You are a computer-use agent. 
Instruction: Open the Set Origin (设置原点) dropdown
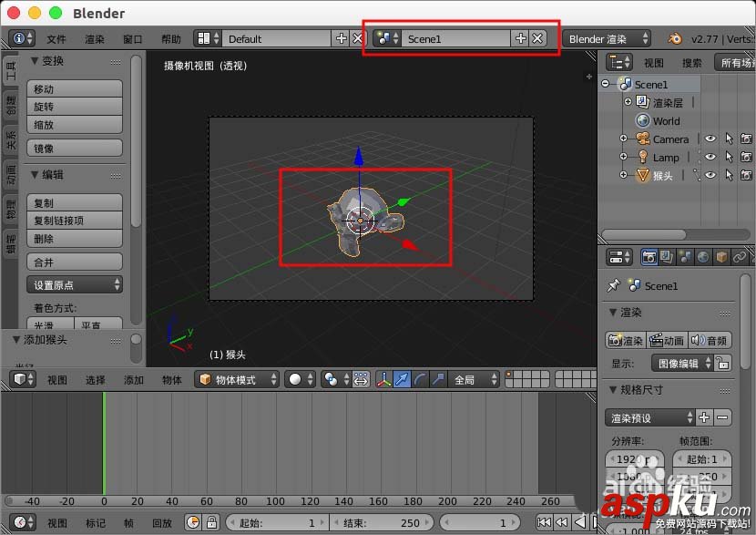pyautogui.click(x=75, y=285)
